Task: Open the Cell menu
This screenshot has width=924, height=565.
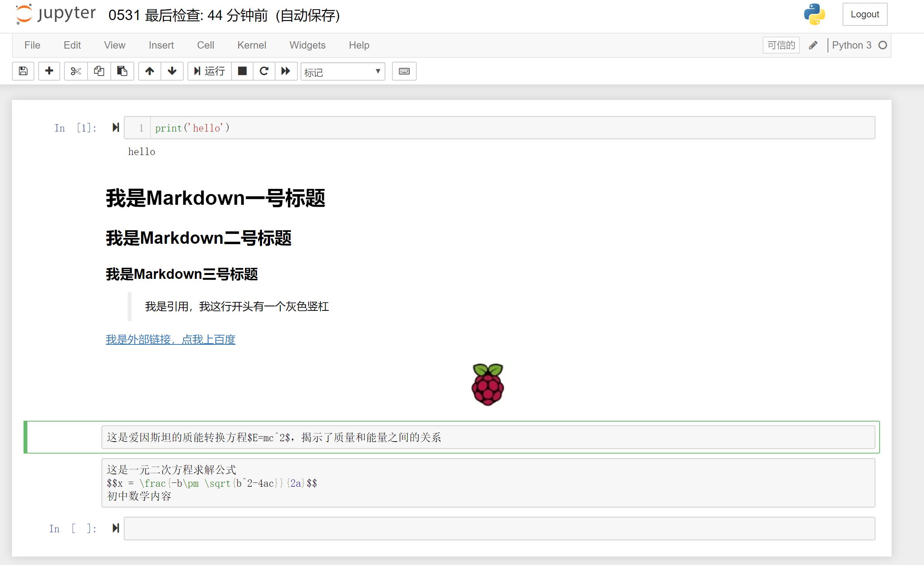Action: point(205,45)
